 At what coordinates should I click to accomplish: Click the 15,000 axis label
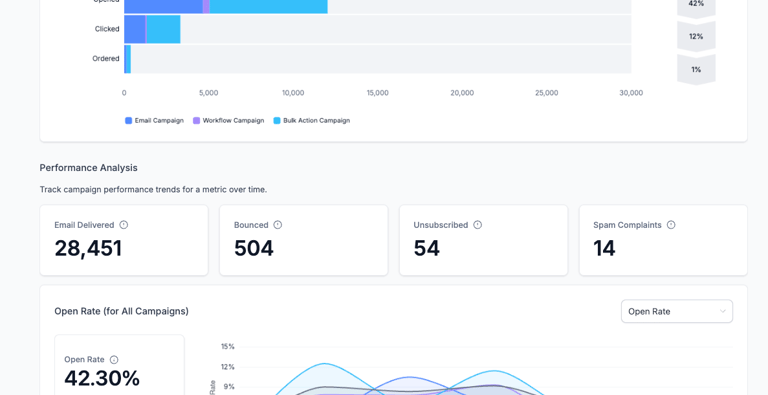[x=378, y=93]
